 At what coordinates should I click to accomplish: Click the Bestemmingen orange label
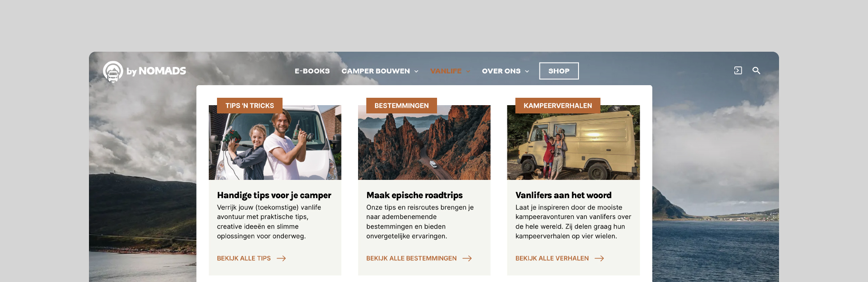click(401, 106)
